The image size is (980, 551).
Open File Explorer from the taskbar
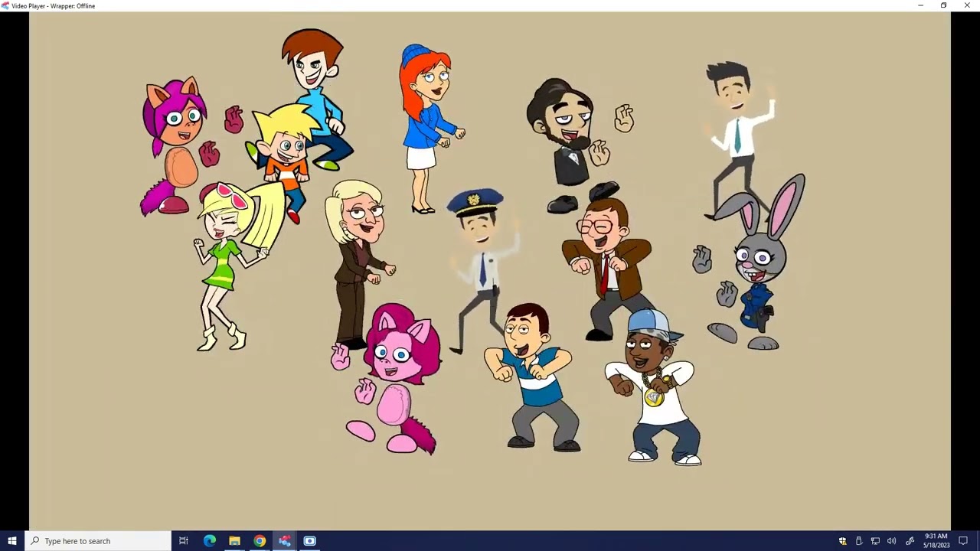click(234, 541)
